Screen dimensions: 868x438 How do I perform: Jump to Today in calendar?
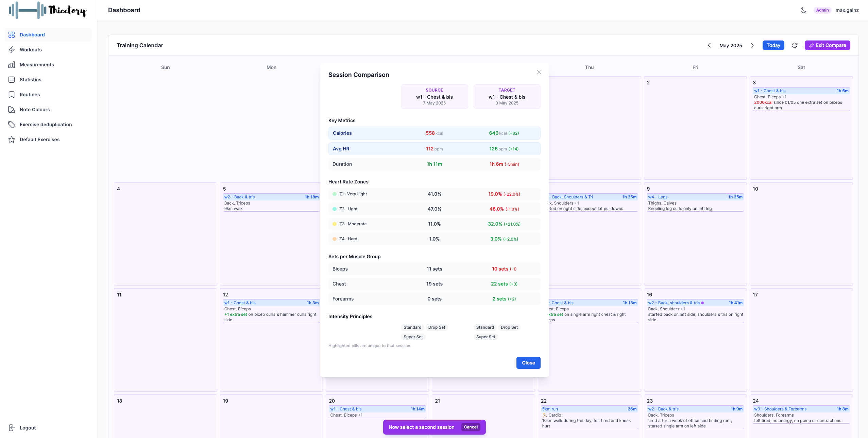click(773, 45)
